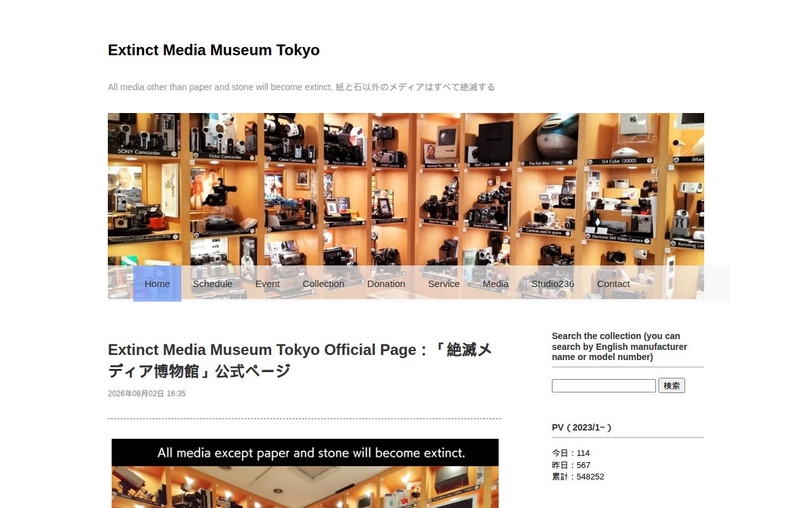Open the Donation page
Image resolution: width=812 pixels, height=508 pixels.
(x=386, y=284)
